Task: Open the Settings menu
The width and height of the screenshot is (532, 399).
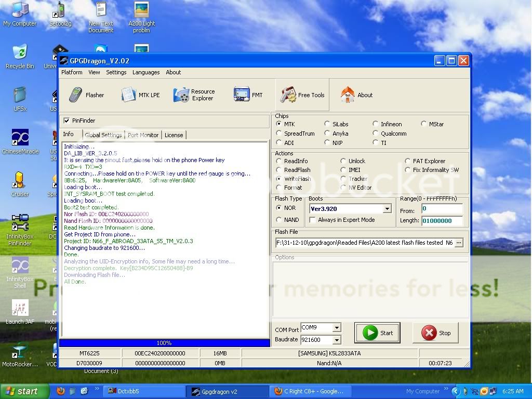Action: (x=116, y=72)
